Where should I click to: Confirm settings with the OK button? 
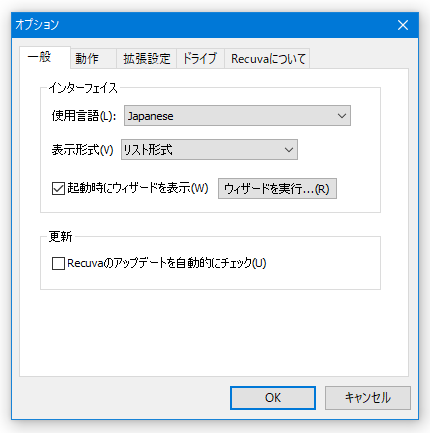[x=273, y=398]
